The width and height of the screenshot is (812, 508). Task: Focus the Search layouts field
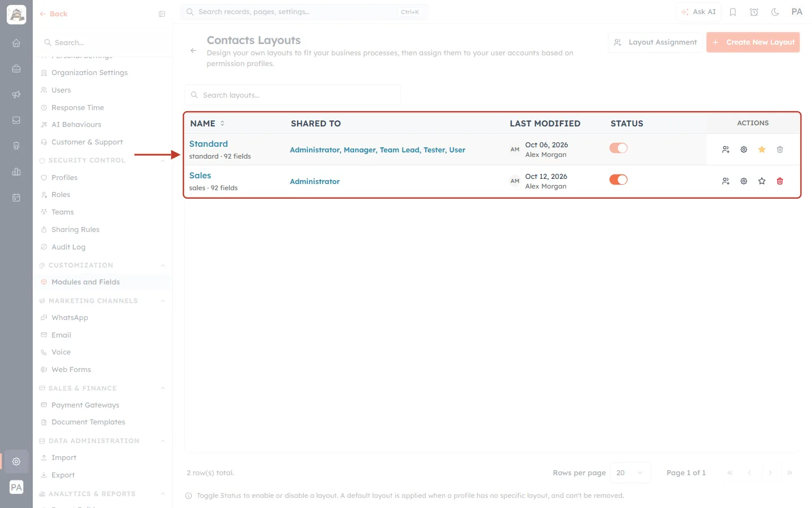click(293, 95)
